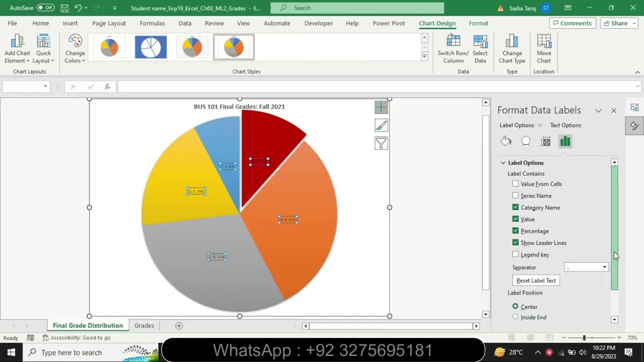Open the Windows Start menu
This screenshot has width=644, height=362.
(x=11, y=352)
